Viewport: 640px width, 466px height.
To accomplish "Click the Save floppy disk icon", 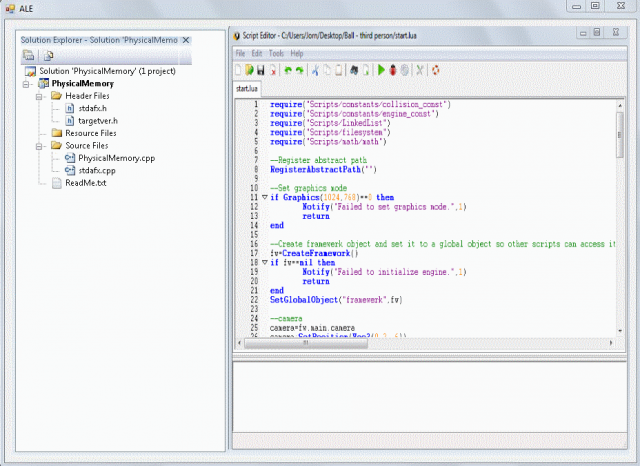I will click(x=261, y=70).
